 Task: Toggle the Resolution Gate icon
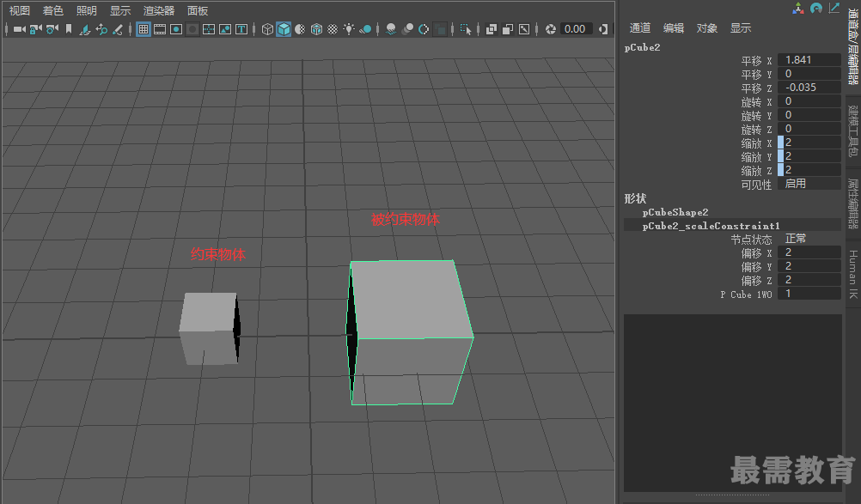(176, 29)
